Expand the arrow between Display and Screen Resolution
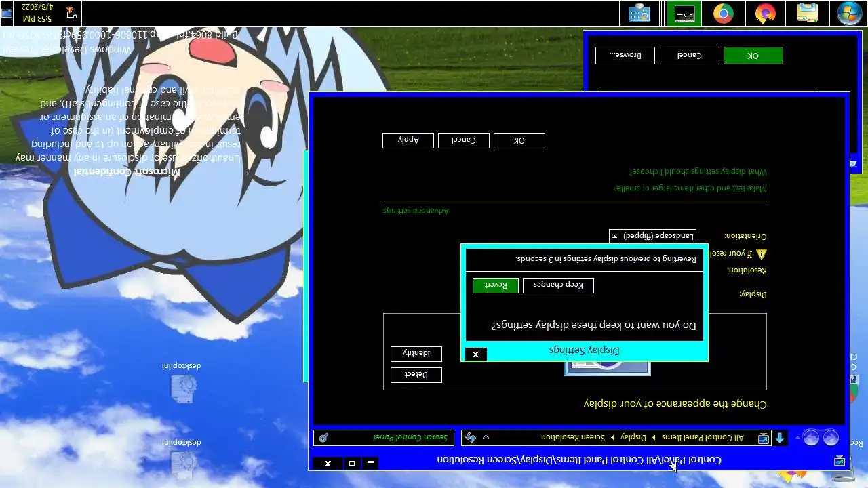Image resolution: width=868 pixels, height=488 pixels. (612, 438)
